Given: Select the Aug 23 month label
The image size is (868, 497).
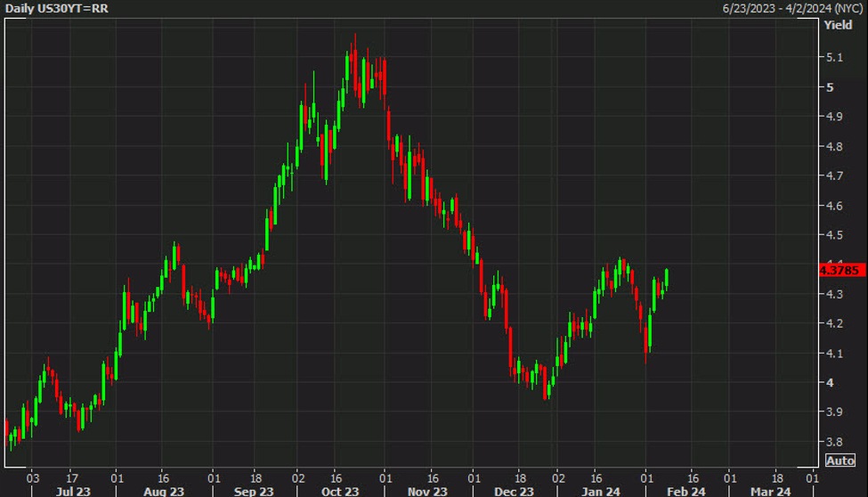Looking at the screenshot, I should pos(163,491).
